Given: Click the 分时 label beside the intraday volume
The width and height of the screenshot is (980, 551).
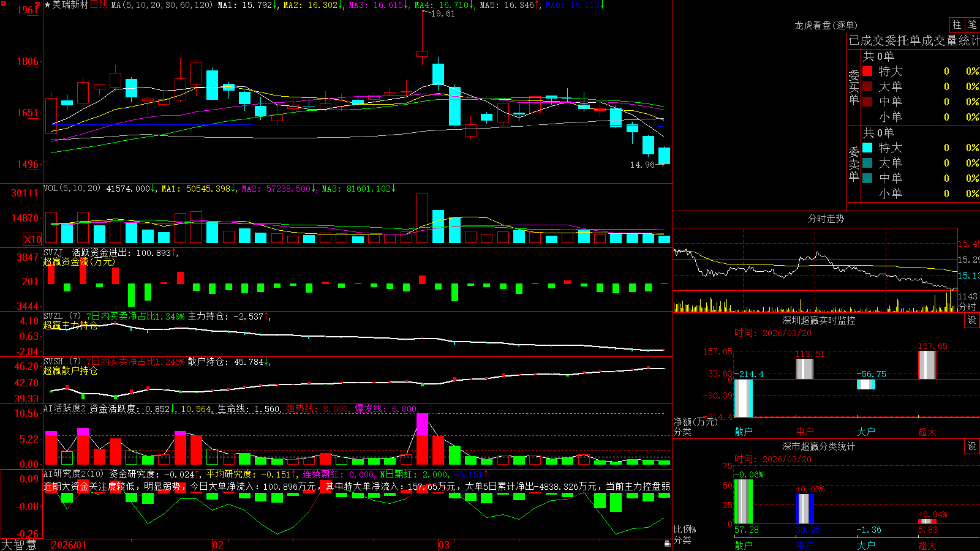Looking at the screenshot, I should [967, 307].
